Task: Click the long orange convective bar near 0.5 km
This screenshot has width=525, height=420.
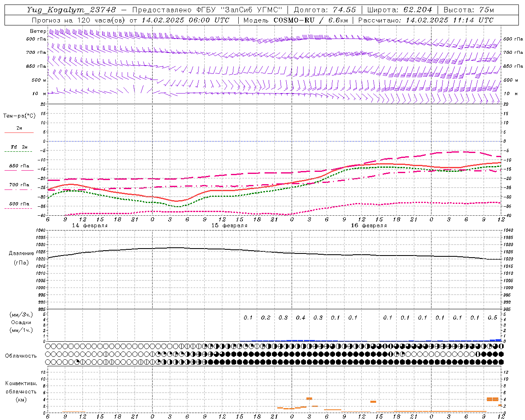Action: pyautogui.click(x=440, y=411)
